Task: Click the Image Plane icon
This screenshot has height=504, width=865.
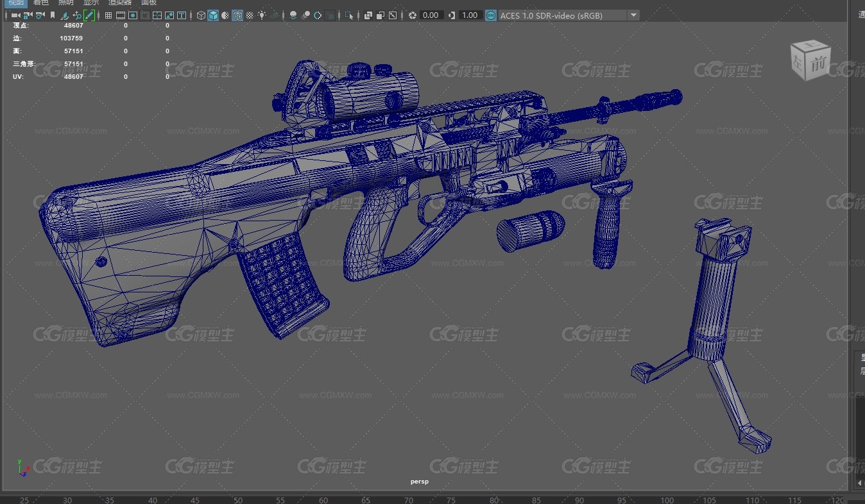Action: (x=65, y=15)
